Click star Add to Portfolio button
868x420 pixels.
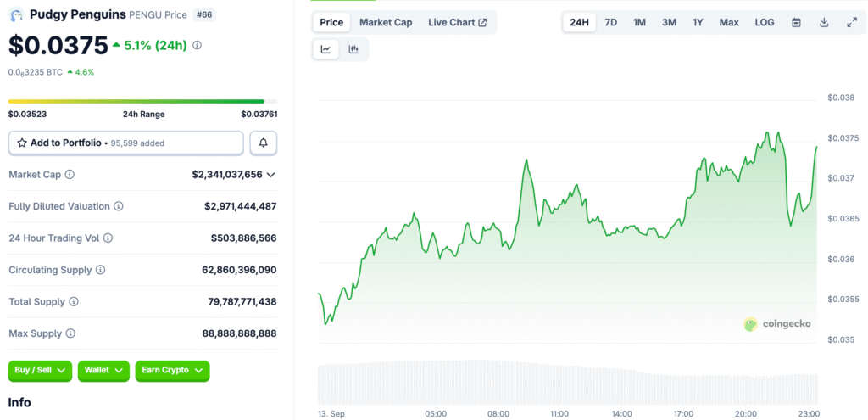pos(125,143)
